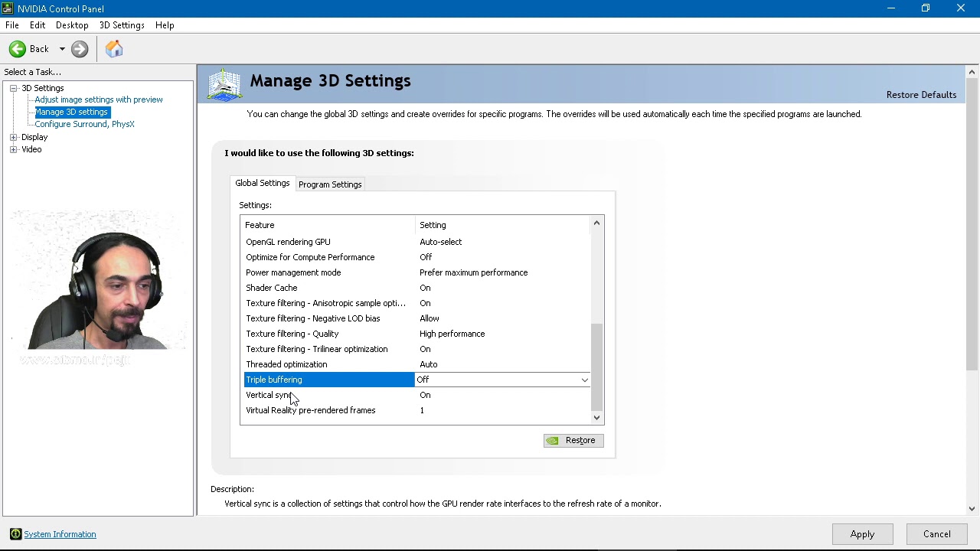Select Virtual Reality pre-rendered frames row
This screenshot has width=980, height=551.
pos(417,410)
